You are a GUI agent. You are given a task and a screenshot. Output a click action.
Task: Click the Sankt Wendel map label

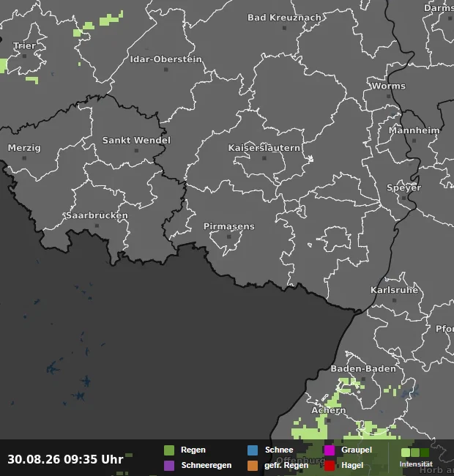pyautogui.click(x=136, y=141)
